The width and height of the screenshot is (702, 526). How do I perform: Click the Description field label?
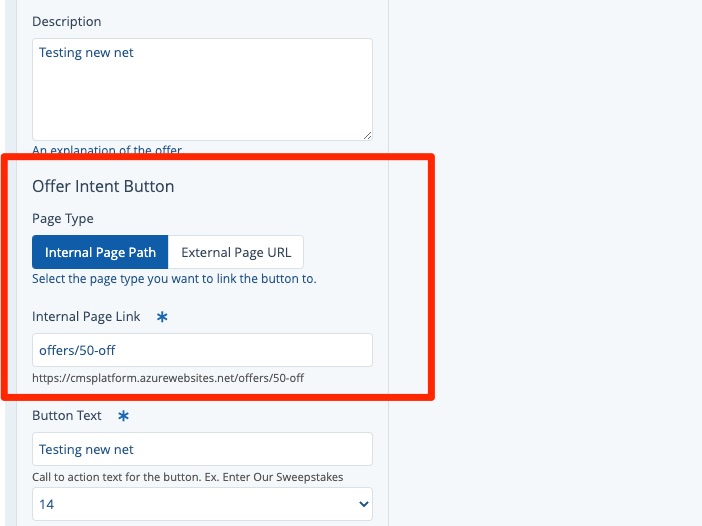(66, 21)
